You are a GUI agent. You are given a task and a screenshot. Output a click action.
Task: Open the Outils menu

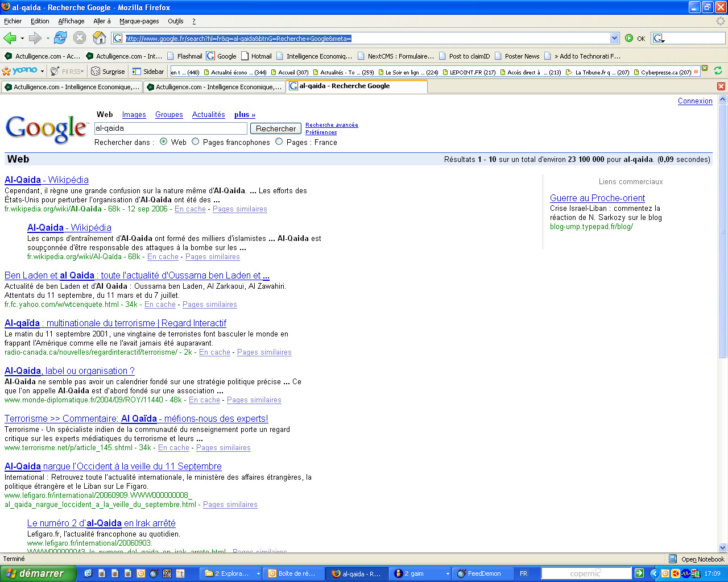point(176,21)
